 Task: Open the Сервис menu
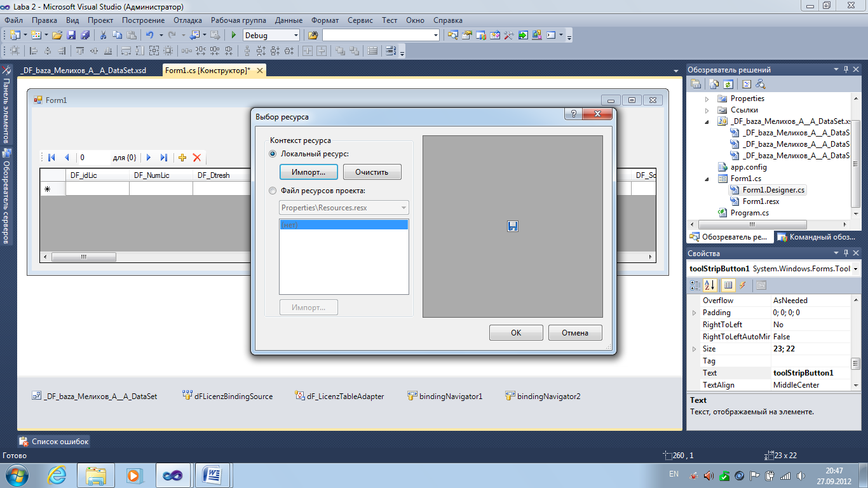pyautogui.click(x=360, y=20)
